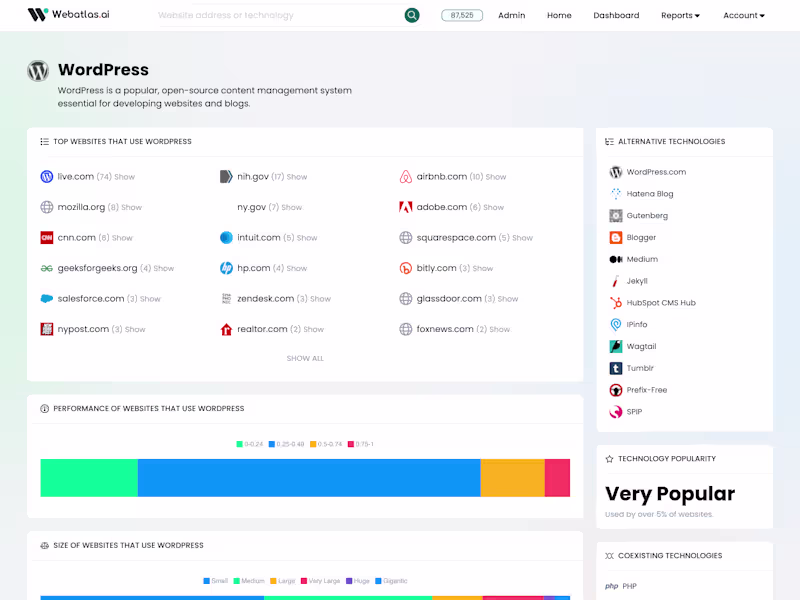The width and height of the screenshot is (800, 600).
Task: Open the ny.gov link
Action: click(x=252, y=207)
